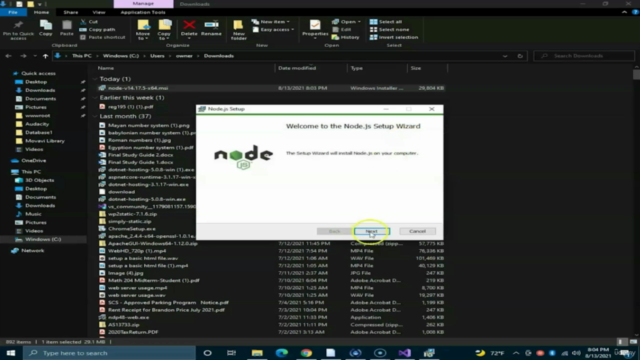Open recent locations dropdown arrow
640x360 pixels.
click(x=35, y=56)
